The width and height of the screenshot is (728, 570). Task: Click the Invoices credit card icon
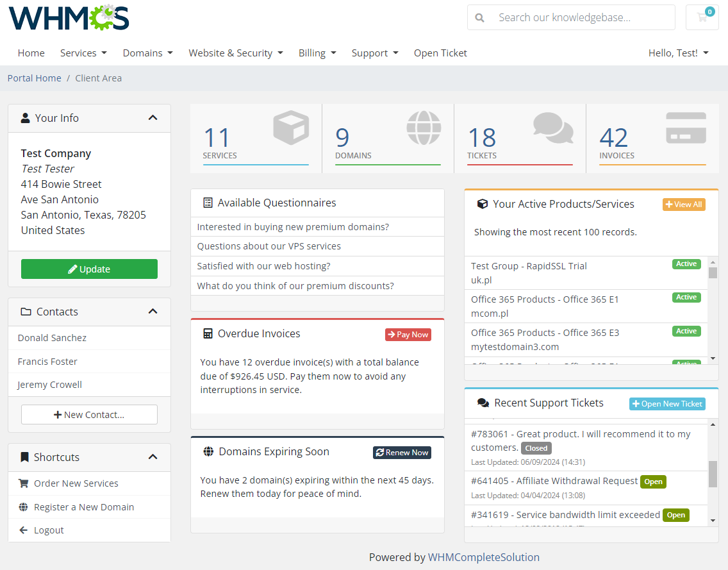click(685, 128)
